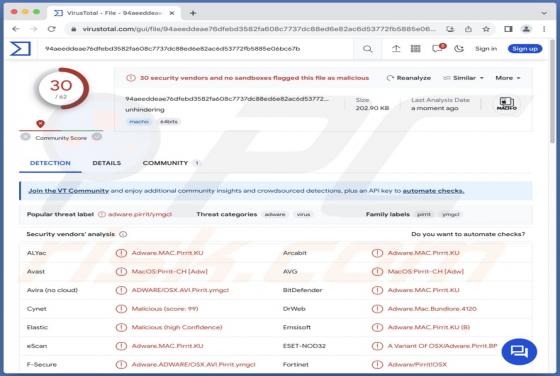The height and width of the screenshot is (376, 560).
Task: Click the adware threat category tag
Action: click(x=275, y=214)
